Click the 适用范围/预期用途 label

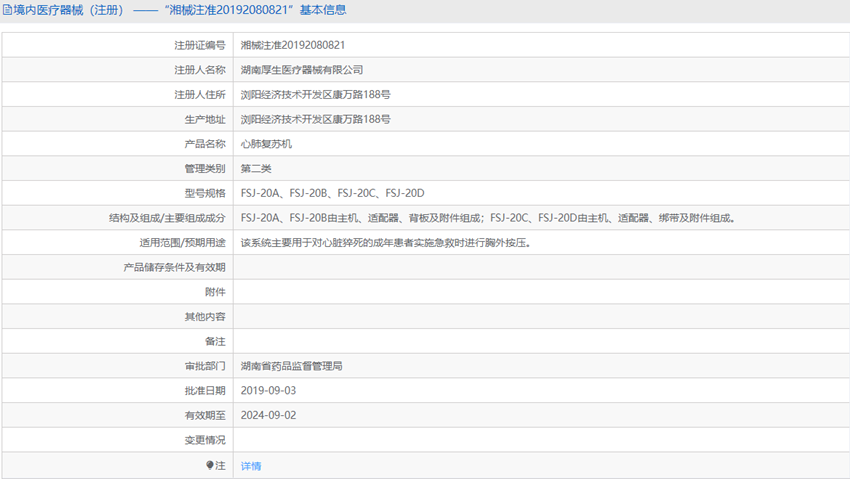pyautogui.click(x=182, y=243)
